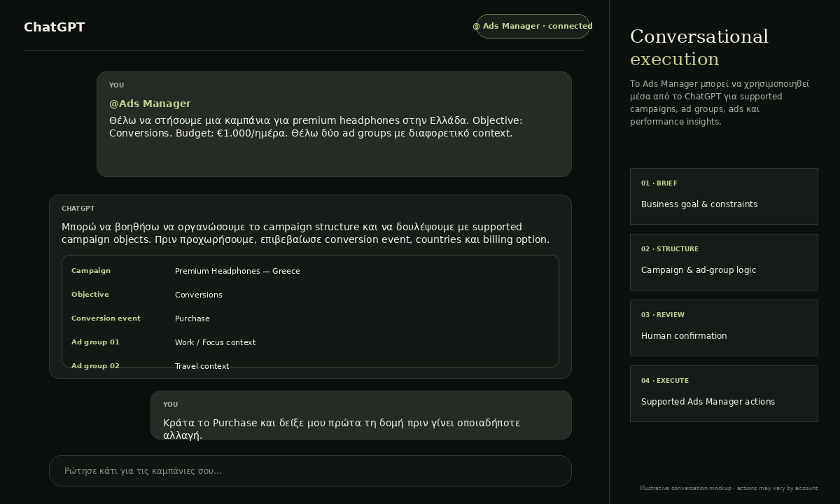Click the reply text starting "Μπορώ να βοηθήσω"

point(306,233)
